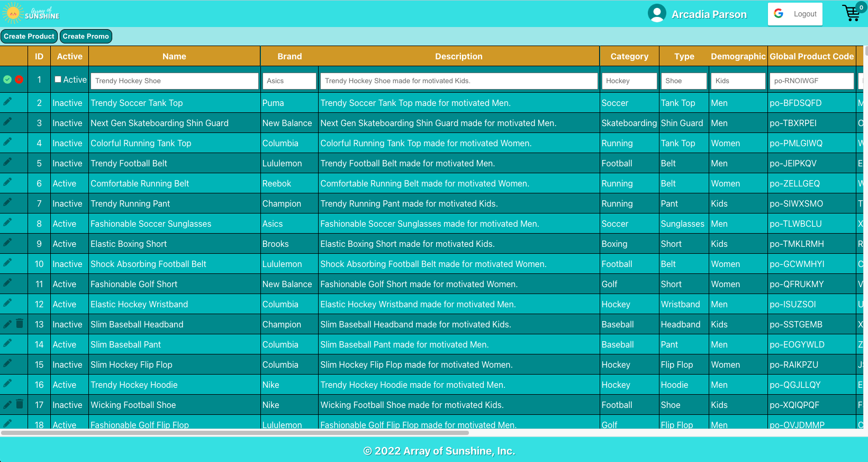Click the Type field containing Shoe
This screenshot has height=462, width=868.
pyautogui.click(x=684, y=81)
